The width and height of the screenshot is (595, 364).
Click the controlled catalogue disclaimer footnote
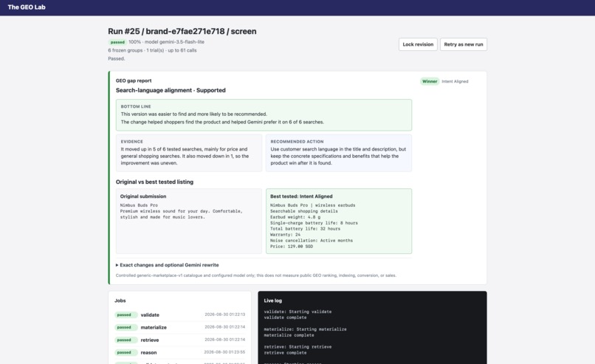[255, 275]
